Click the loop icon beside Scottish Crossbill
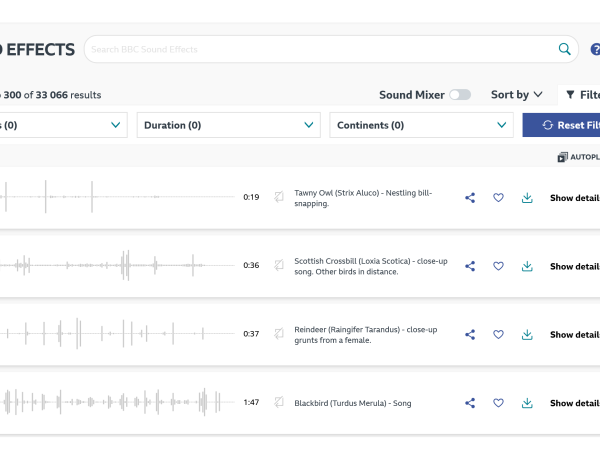This screenshot has width=600, height=450. 280,266
